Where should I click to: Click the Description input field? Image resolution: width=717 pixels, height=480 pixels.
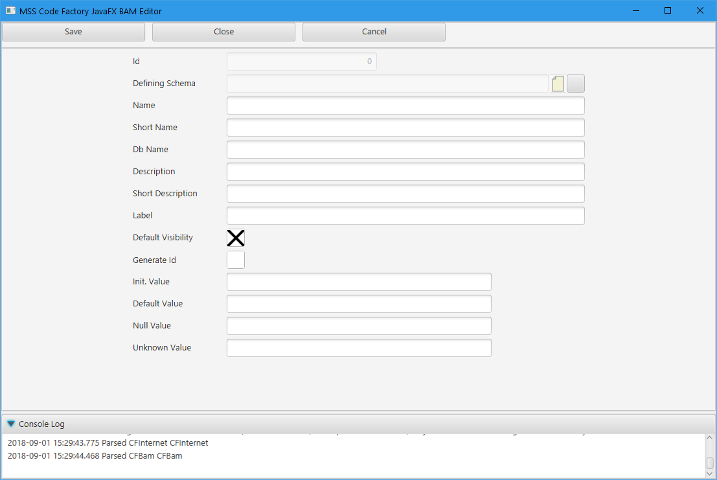tap(405, 172)
